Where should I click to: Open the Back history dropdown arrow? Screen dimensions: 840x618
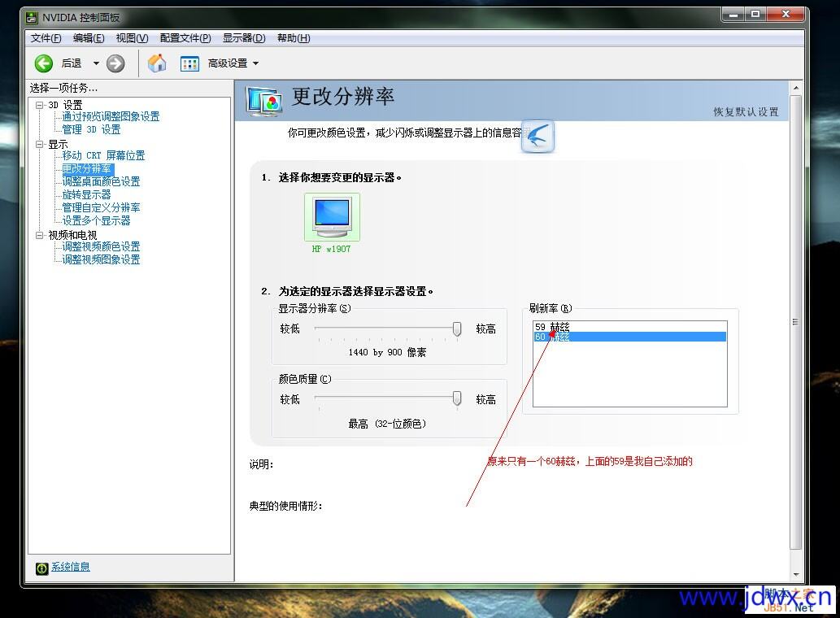[96, 63]
